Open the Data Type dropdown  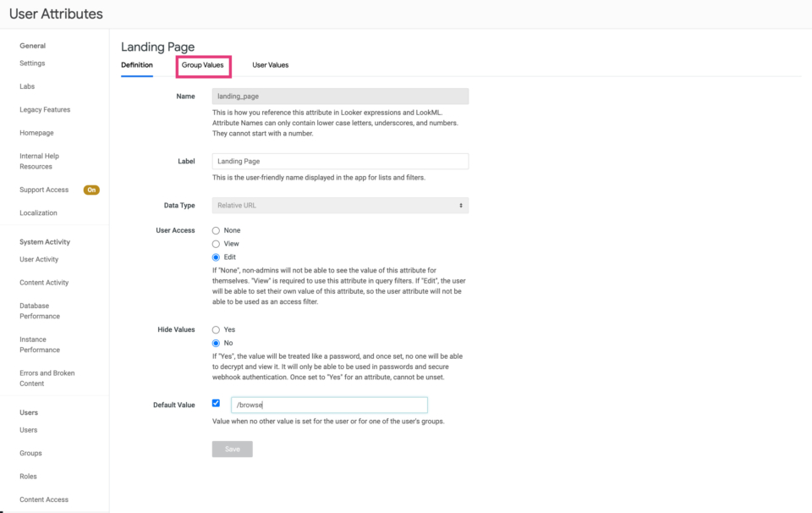[340, 206]
